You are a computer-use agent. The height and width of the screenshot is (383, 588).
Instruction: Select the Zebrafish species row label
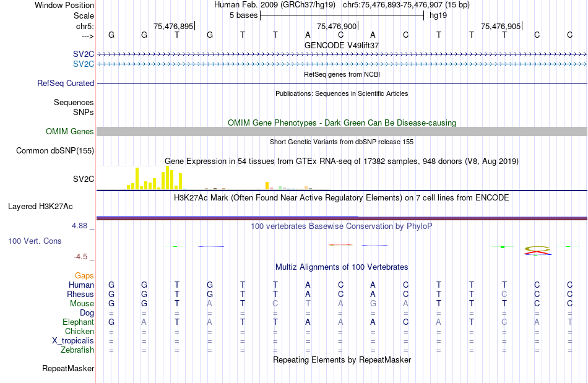(77, 350)
